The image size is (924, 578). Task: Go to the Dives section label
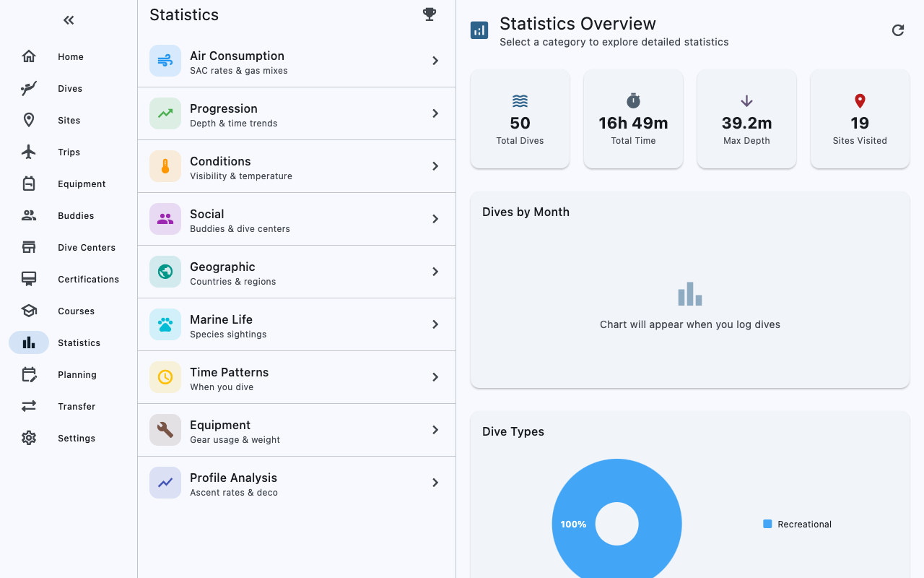[70, 89]
